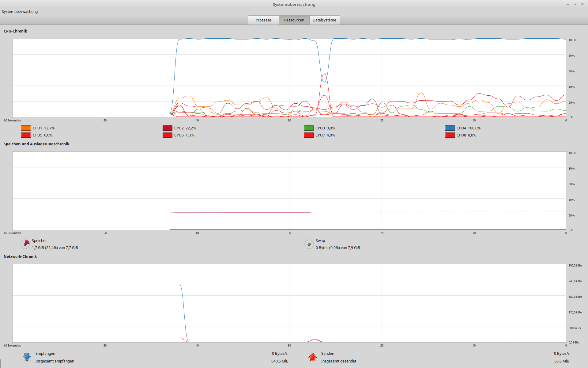
Task: Click the sent total 36,6 MiB
Action: [x=562, y=361]
